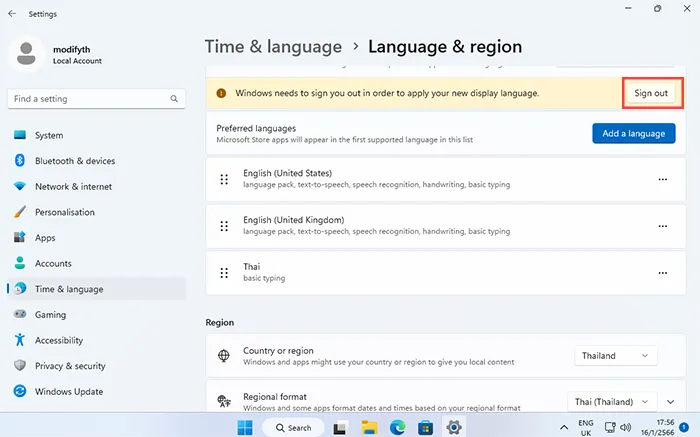Click the Privacy shield icon in sidebar
Screen dimensions: 700x437
click(20, 365)
